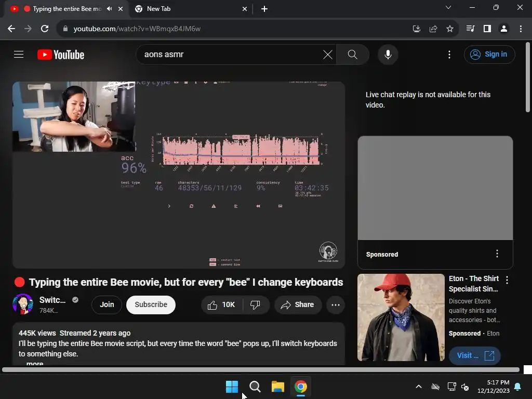Click the Visit button on Eton ad

point(474,355)
